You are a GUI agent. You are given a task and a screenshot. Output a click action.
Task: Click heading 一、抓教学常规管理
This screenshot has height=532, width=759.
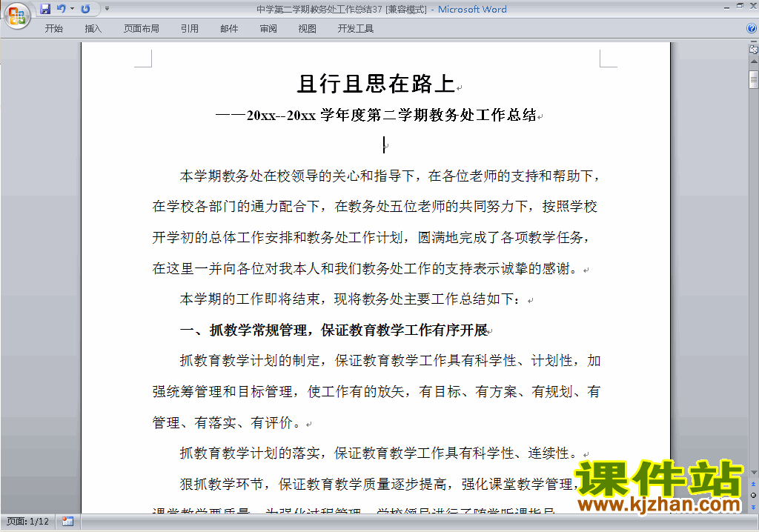point(334,330)
